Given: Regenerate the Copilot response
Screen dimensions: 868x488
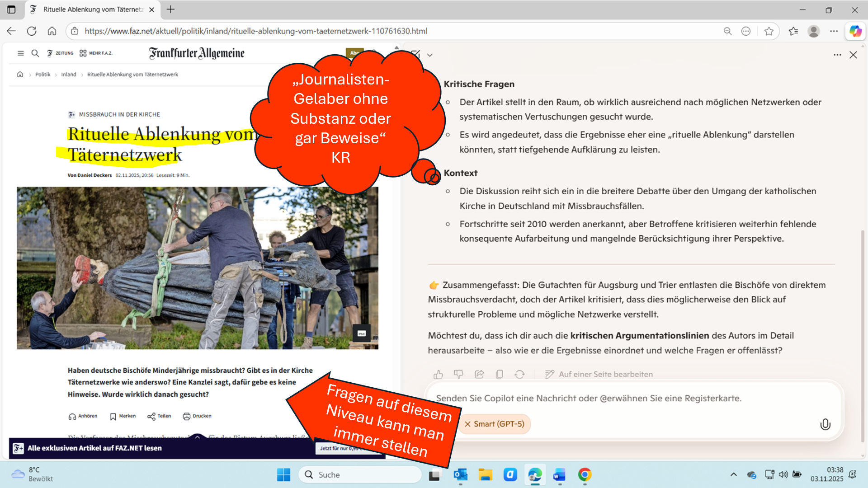Looking at the screenshot, I should (519, 374).
